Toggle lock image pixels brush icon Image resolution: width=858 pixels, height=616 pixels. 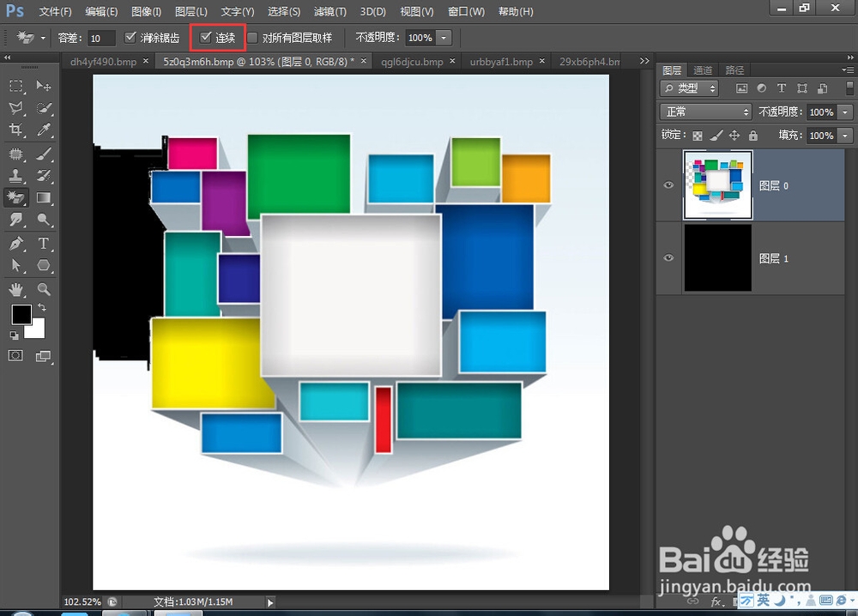(716, 136)
